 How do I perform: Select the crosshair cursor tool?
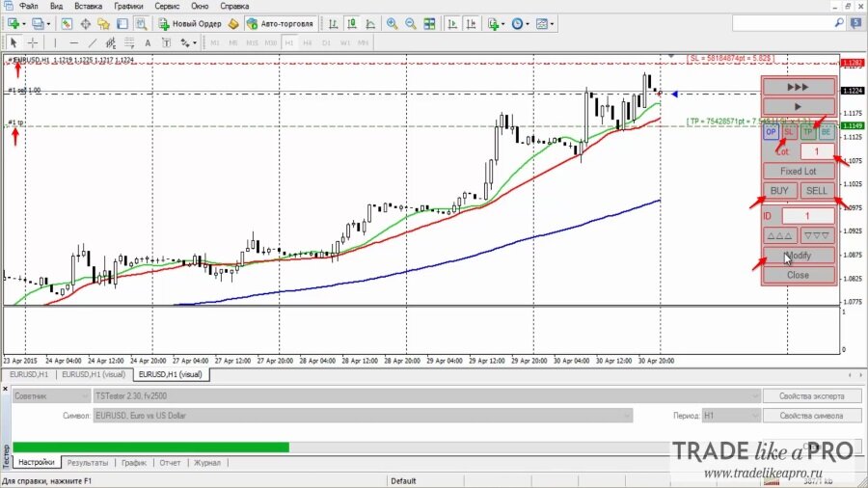point(33,42)
